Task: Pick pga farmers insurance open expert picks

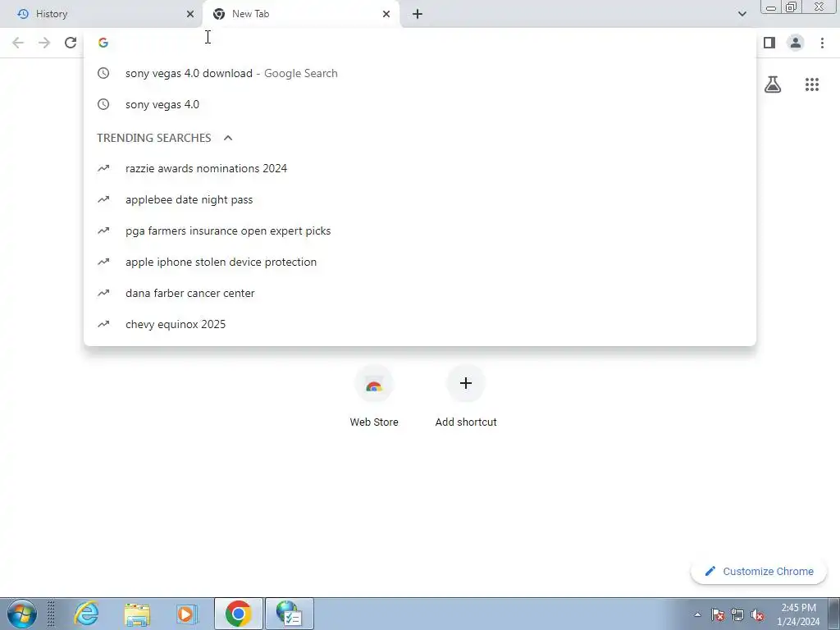Action: coord(420,231)
